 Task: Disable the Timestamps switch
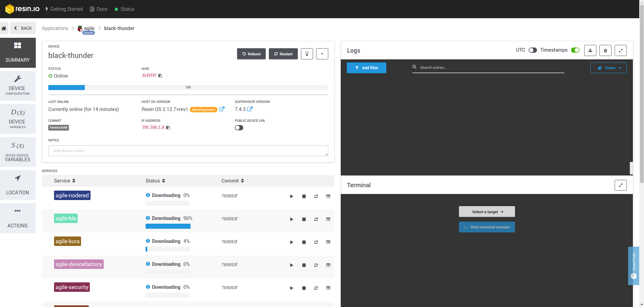575,50
